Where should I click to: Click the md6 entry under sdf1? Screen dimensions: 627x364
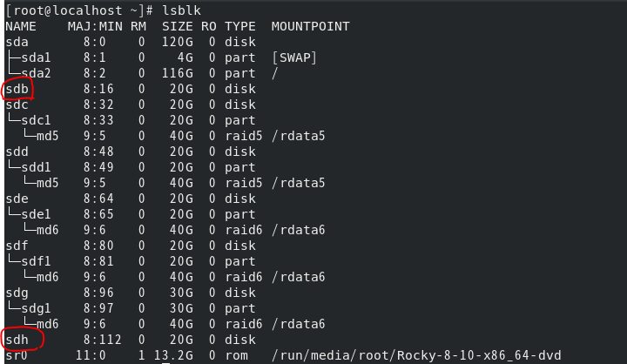point(48,277)
